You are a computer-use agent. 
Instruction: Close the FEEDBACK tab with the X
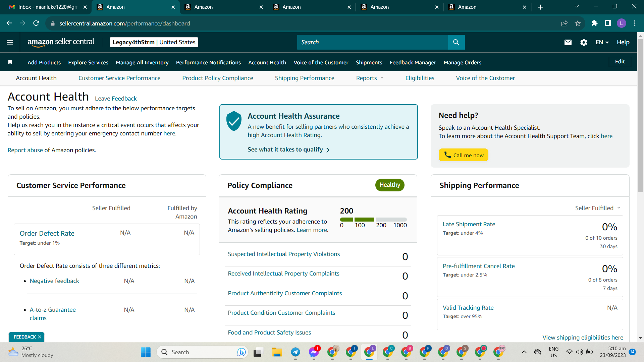coord(40,337)
